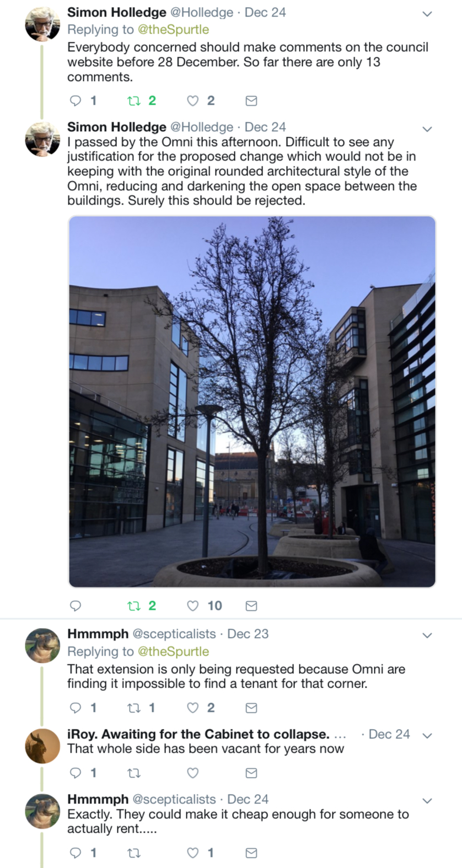This screenshot has height=868, width=462.
Task: Reply to the Omni photo tweet
Action: tap(76, 606)
